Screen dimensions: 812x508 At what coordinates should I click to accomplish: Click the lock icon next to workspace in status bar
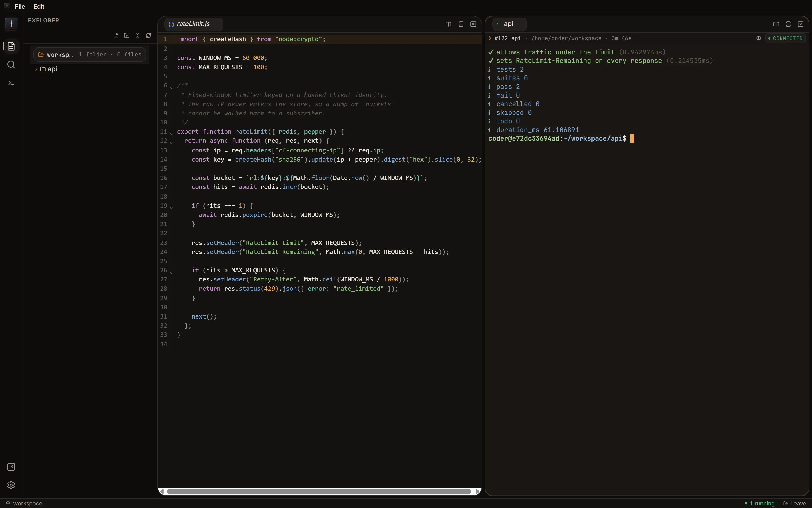tap(8, 503)
